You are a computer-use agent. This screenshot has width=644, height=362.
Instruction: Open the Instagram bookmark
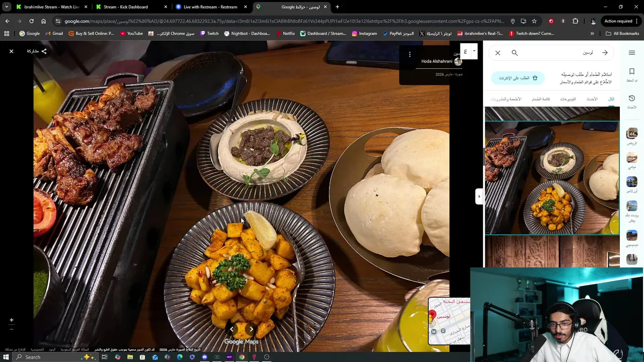[x=364, y=34]
